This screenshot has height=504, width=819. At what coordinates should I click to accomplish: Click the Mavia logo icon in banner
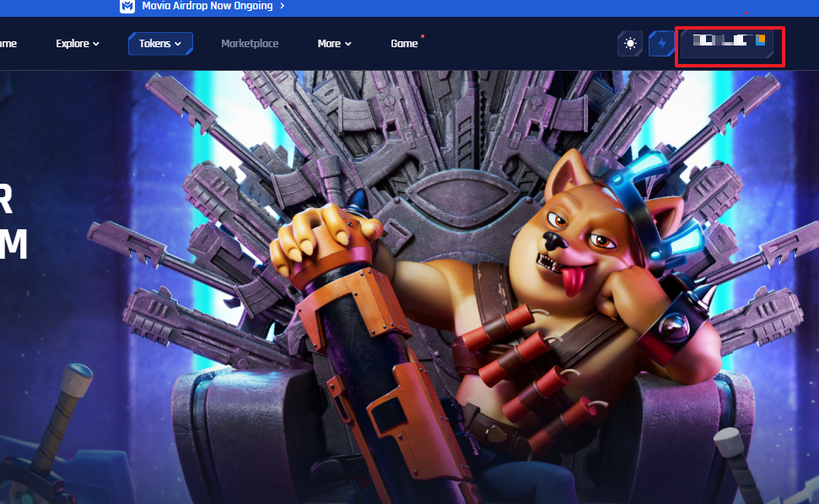pos(127,6)
